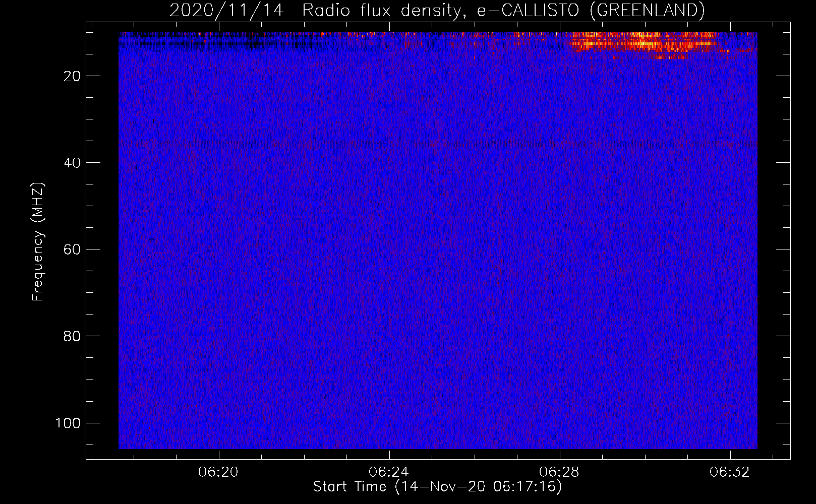816x504 pixels.
Task: Click the 20 MHz frequency tick label
Action: [x=72, y=76]
